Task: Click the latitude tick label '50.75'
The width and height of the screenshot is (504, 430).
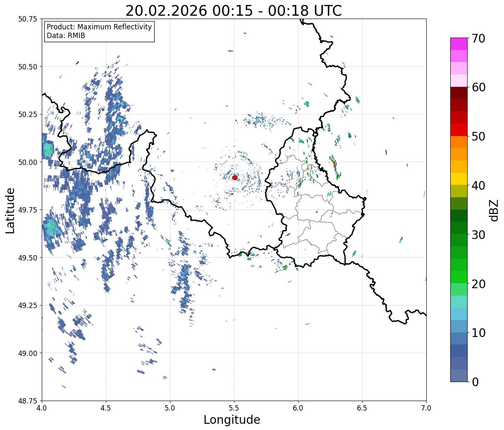Action: click(28, 19)
